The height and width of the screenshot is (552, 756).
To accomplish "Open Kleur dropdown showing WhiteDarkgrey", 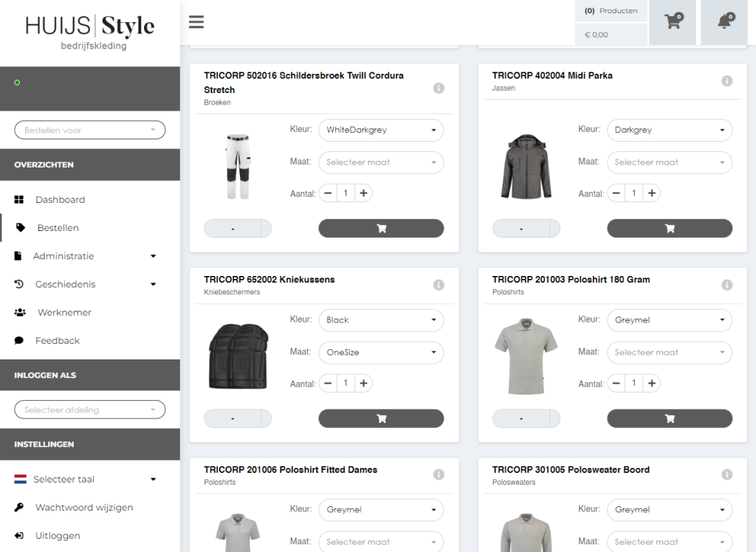I will [381, 130].
